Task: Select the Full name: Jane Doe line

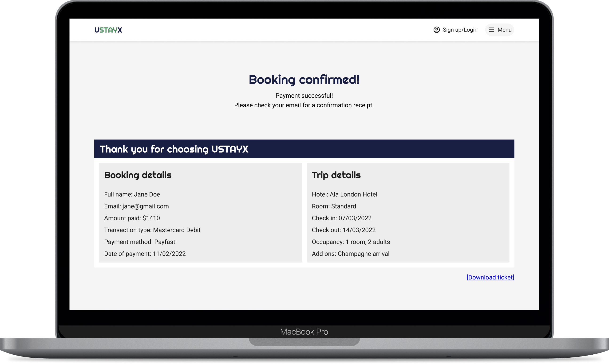Action: tap(132, 194)
